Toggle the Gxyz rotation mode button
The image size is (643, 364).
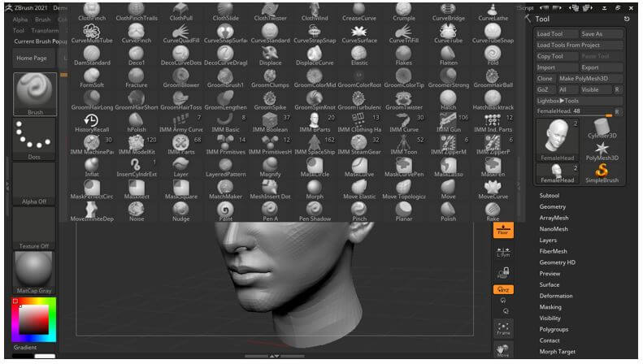(x=503, y=289)
